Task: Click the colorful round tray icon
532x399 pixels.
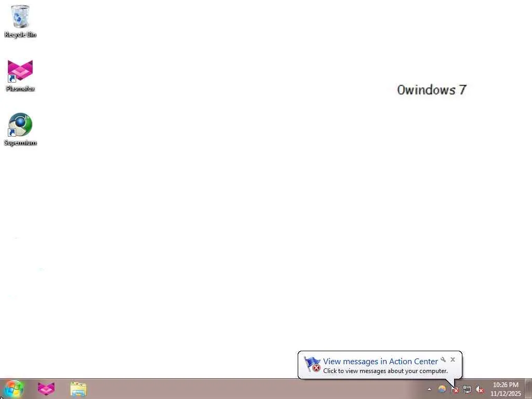Action: [442, 389]
